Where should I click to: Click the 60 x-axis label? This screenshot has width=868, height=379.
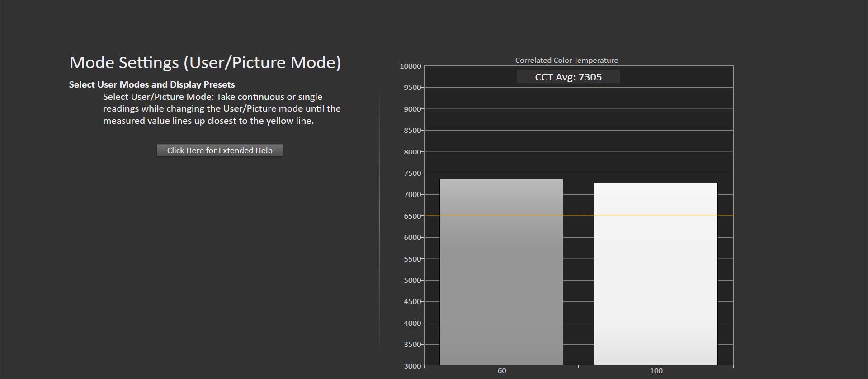point(502,371)
